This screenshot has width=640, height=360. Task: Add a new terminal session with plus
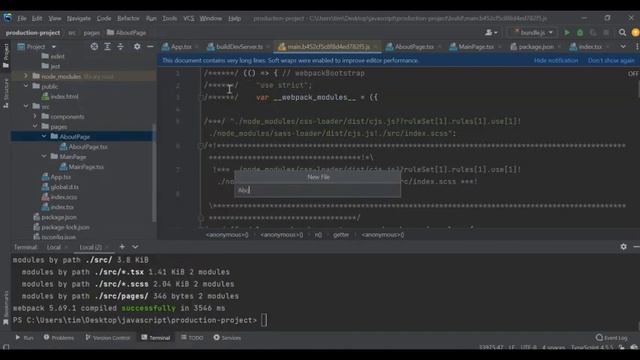point(122,247)
